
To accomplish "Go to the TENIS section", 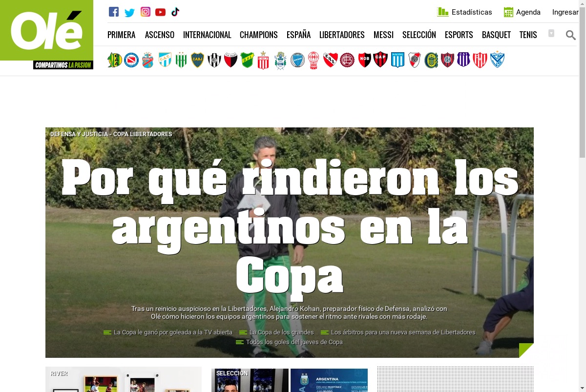I will coord(528,35).
